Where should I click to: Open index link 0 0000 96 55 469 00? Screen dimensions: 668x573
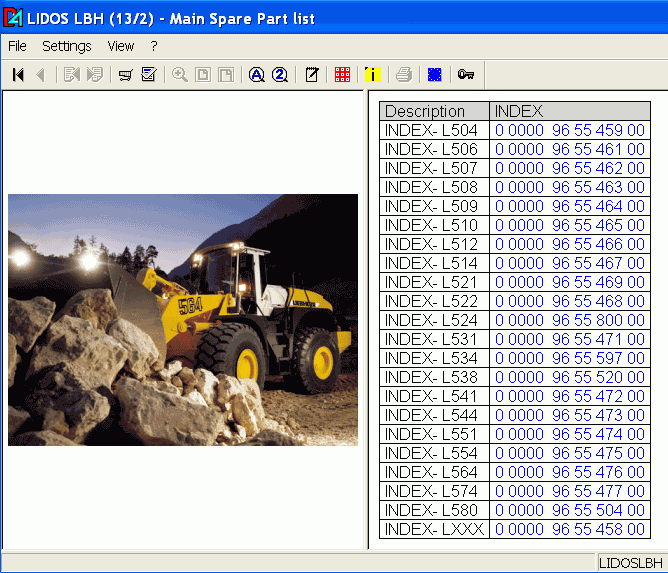[x=570, y=282]
